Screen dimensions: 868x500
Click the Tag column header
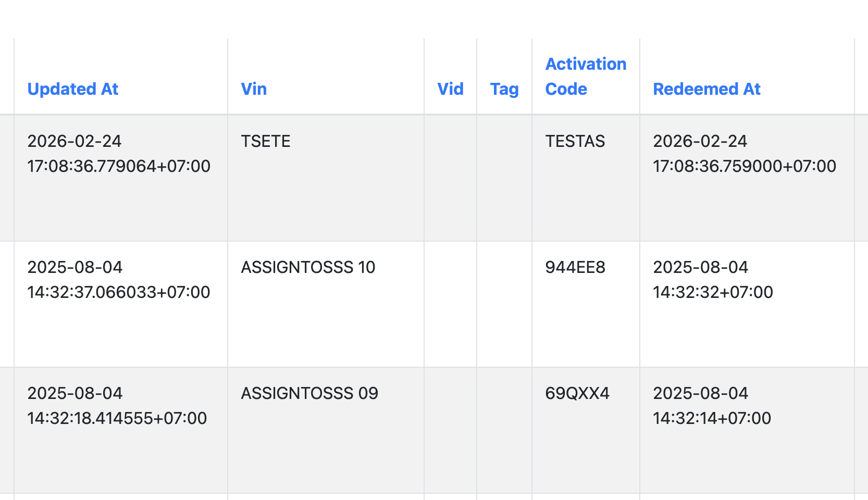tap(504, 89)
